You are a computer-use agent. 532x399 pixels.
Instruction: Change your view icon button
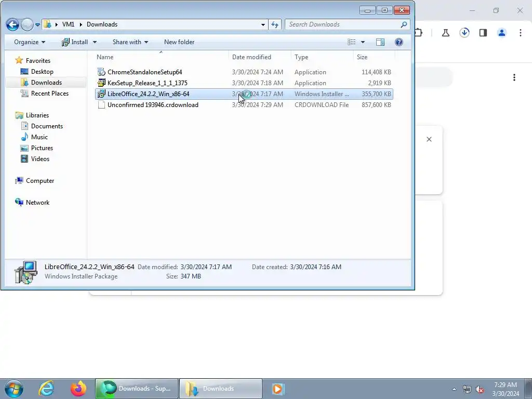(x=352, y=42)
